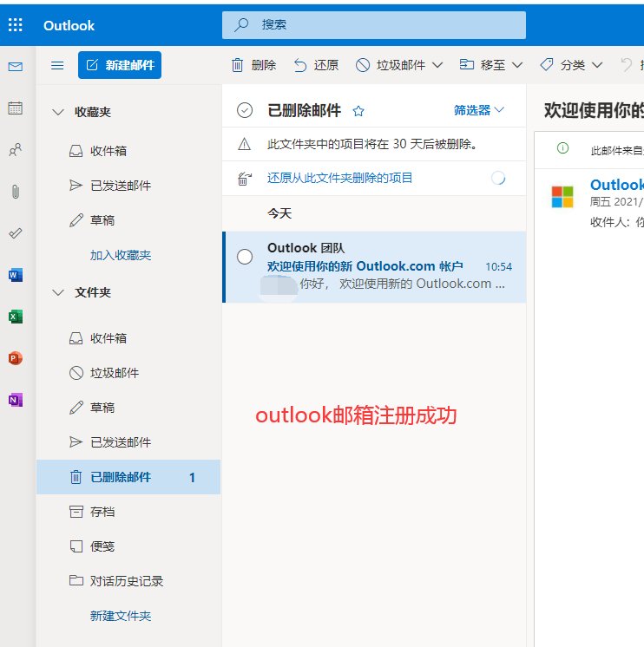Open Files attachment paperclip icon

click(x=16, y=192)
